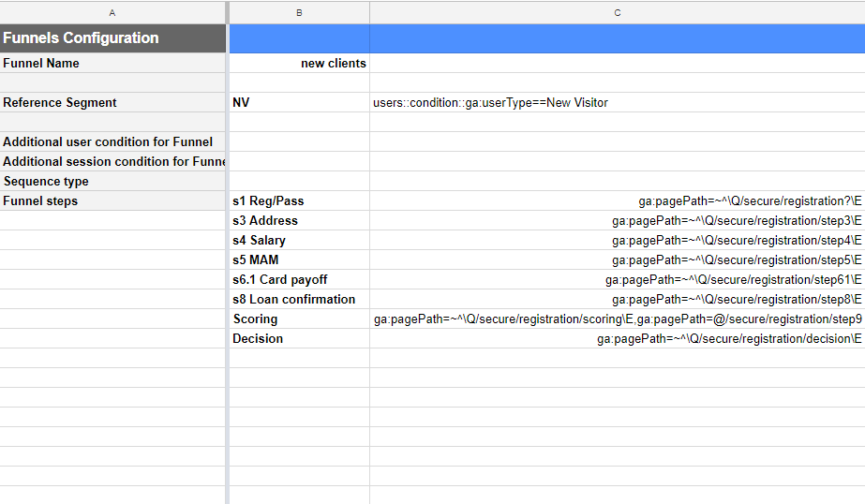Select empty column B cell beside 'Sequence type'
Image resolution: width=865 pixels, height=504 pixels.
[299, 182]
